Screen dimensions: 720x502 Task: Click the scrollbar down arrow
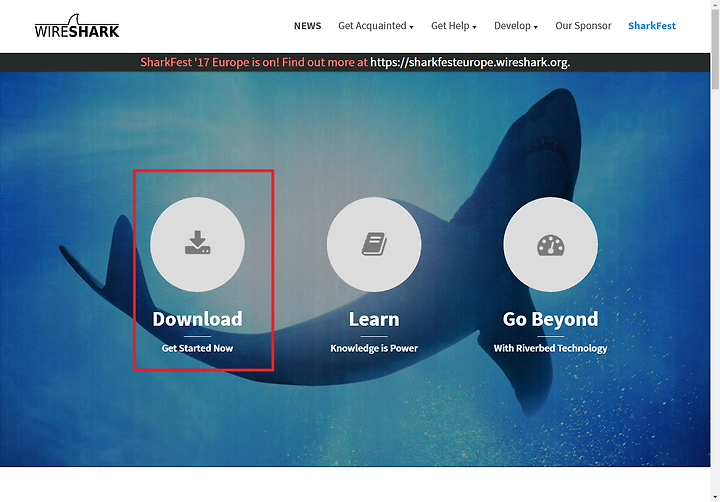pyautogui.click(x=715, y=497)
